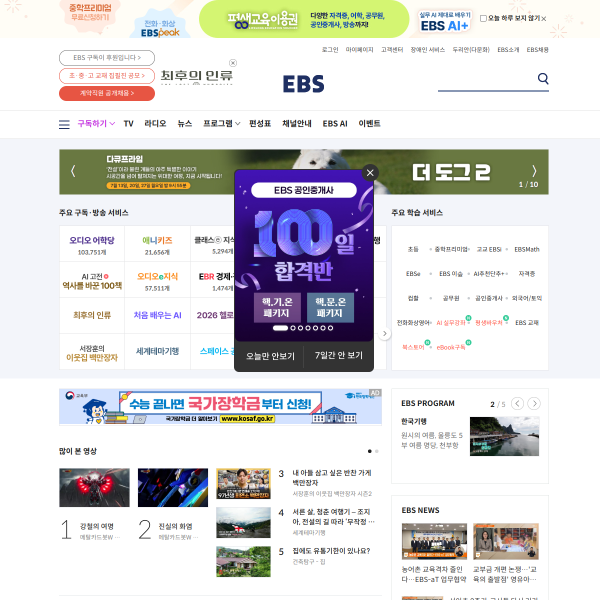Click the EBS logo
This screenshot has height=600, width=600.
303,83
